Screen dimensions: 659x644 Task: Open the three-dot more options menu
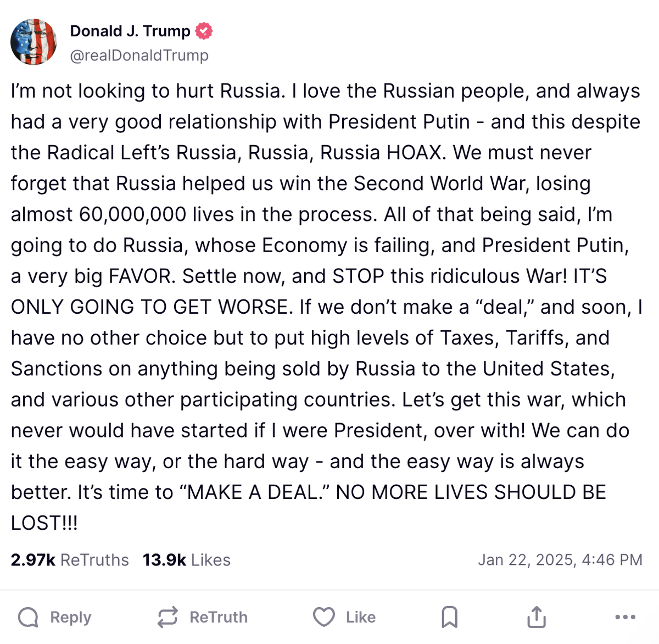(x=625, y=617)
